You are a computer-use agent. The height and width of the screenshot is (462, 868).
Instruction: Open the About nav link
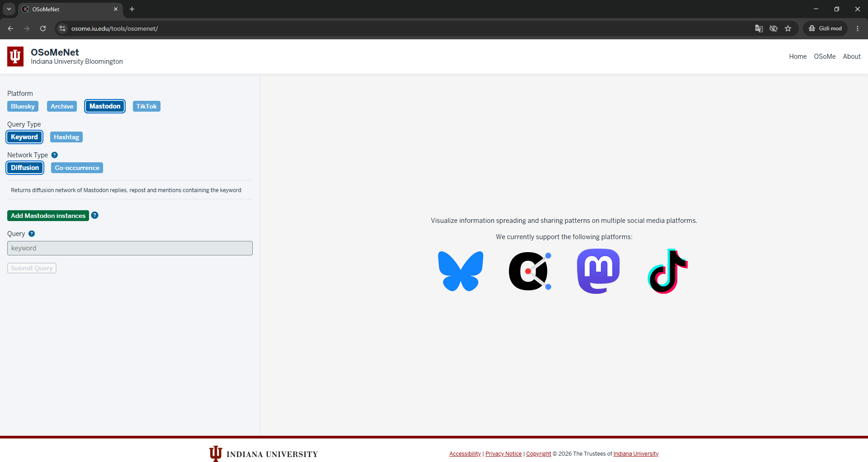point(852,57)
